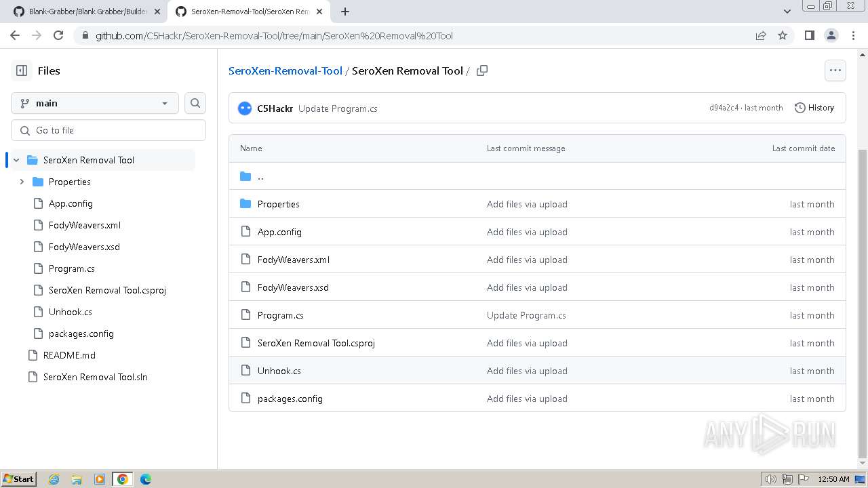Open Windows Start menu
This screenshot has height=488, width=868.
(x=19, y=479)
